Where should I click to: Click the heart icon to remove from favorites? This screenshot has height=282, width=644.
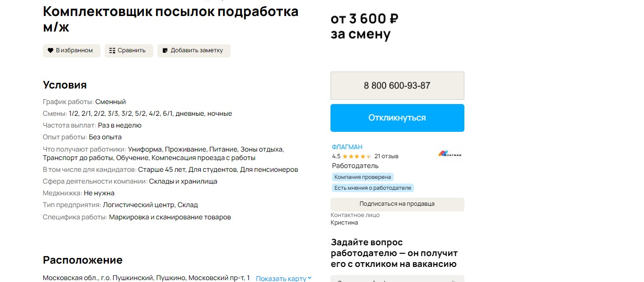[x=50, y=50]
